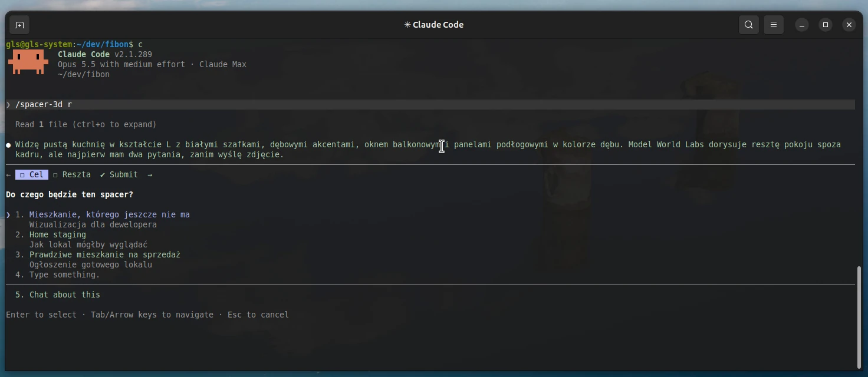Open a new terminal tab
The height and width of the screenshot is (377, 868).
[x=19, y=25]
